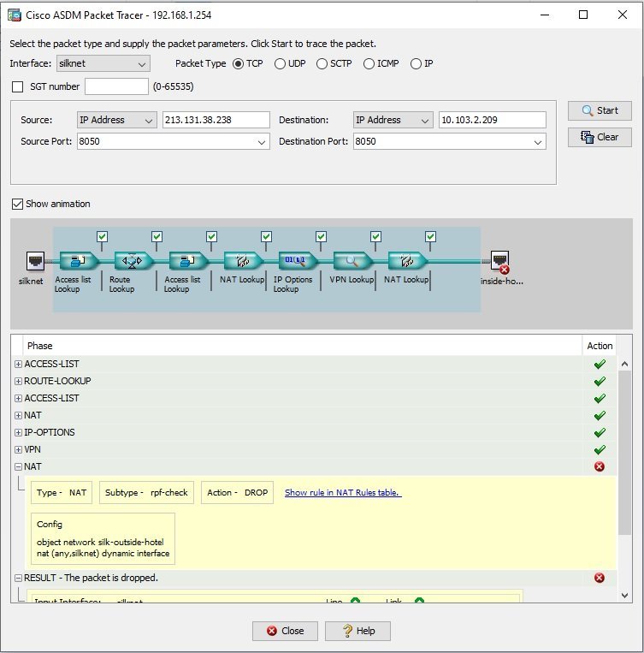Click the check marker above IP Options Lookup
The width and height of the screenshot is (644, 653).
coord(321,237)
